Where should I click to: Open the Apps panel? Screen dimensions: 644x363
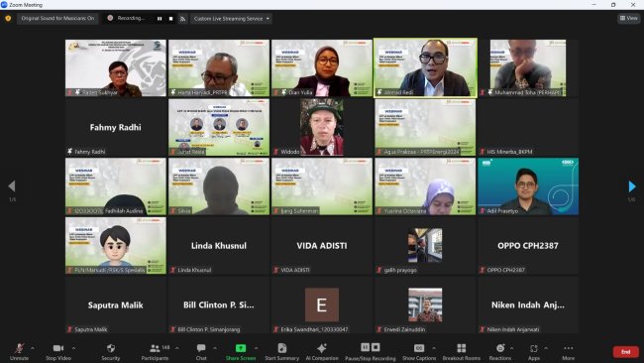click(x=533, y=352)
